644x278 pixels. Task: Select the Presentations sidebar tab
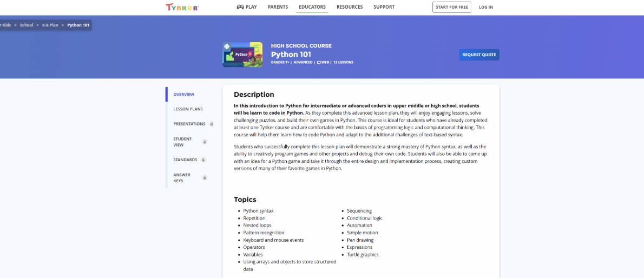(189, 124)
